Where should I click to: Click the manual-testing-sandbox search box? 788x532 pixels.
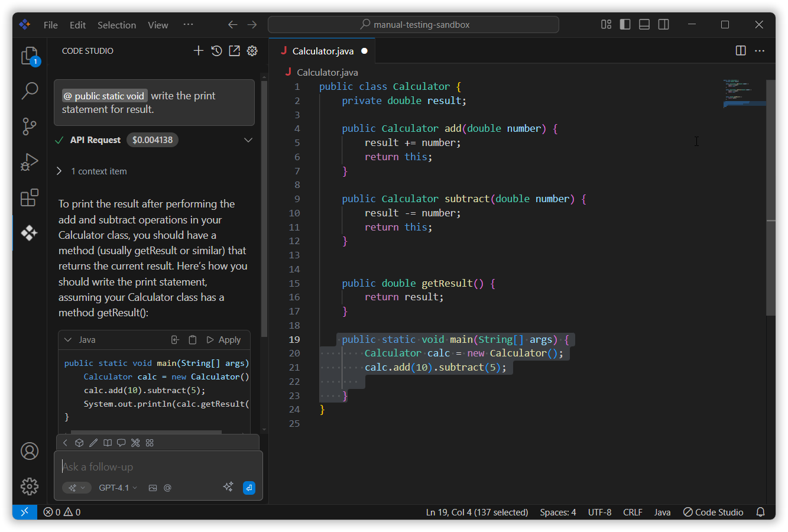pos(413,25)
